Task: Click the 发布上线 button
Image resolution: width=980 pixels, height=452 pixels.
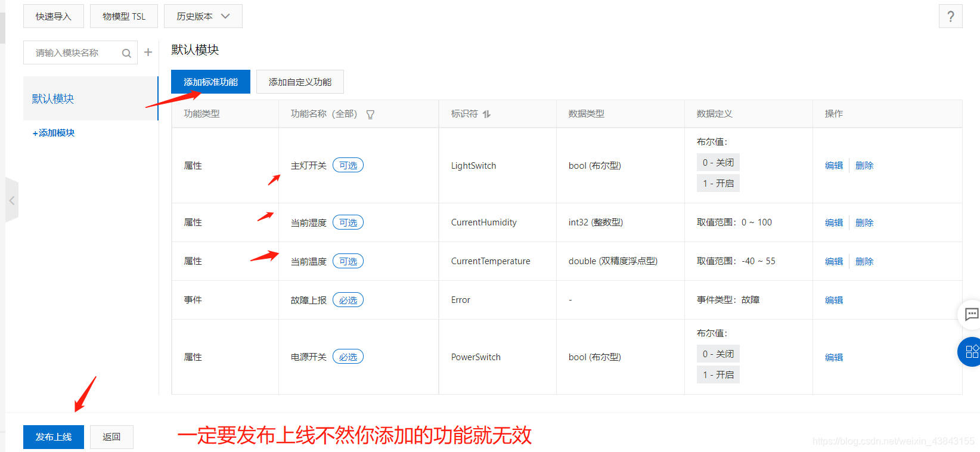Action: click(54, 437)
